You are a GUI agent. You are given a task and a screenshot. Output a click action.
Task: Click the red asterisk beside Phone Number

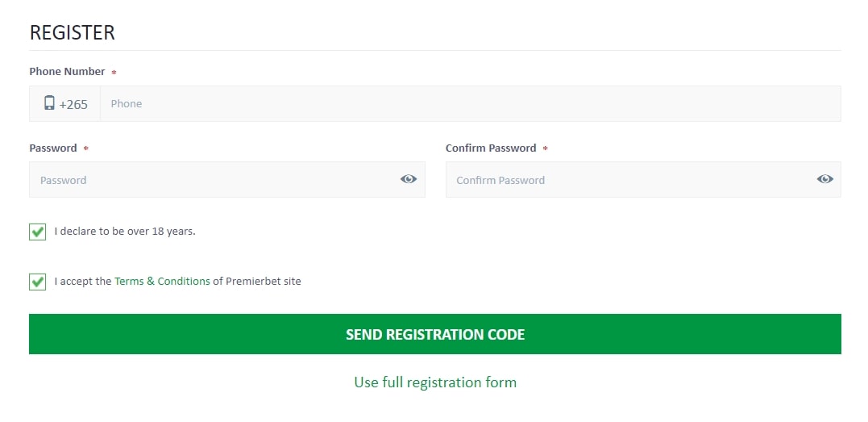coord(114,73)
